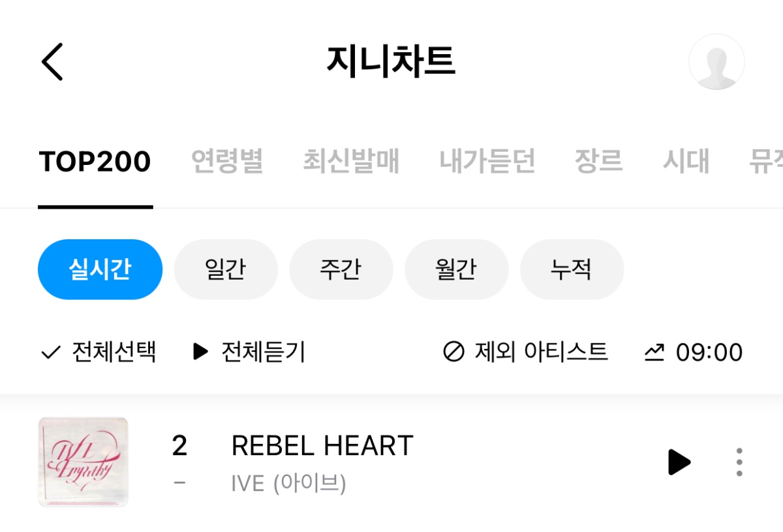Image resolution: width=783 pixels, height=532 pixels.
Task: Open the 장르 genre tab
Action: point(598,162)
